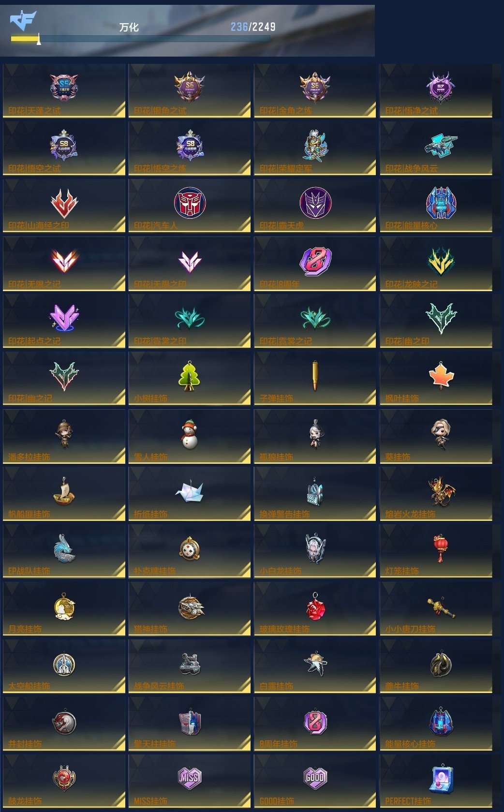Open the 印花|天蓬之试 S5 badge tile
Viewport: 504px width, 812px height.
tap(64, 90)
